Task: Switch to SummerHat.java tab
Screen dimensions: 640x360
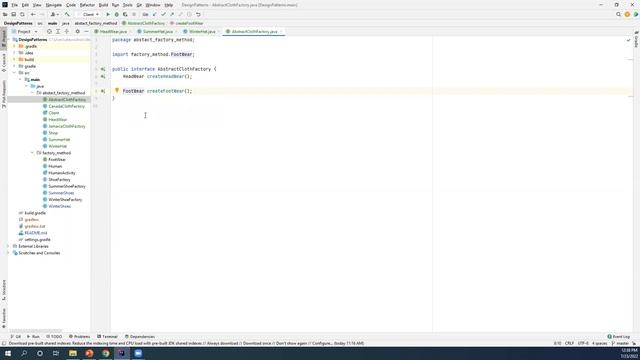Action: (x=158, y=31)
